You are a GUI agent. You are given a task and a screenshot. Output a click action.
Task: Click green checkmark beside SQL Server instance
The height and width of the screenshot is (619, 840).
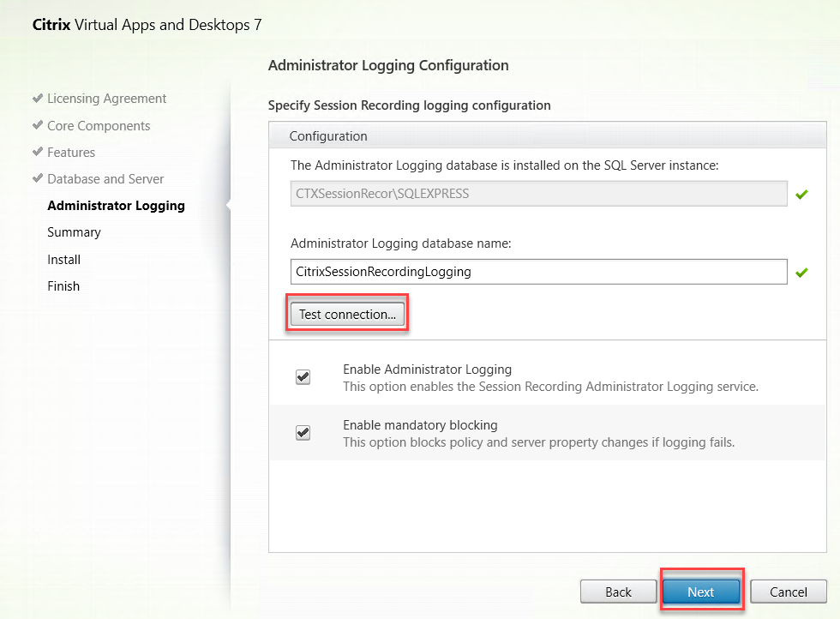click(x=801, y=195)
